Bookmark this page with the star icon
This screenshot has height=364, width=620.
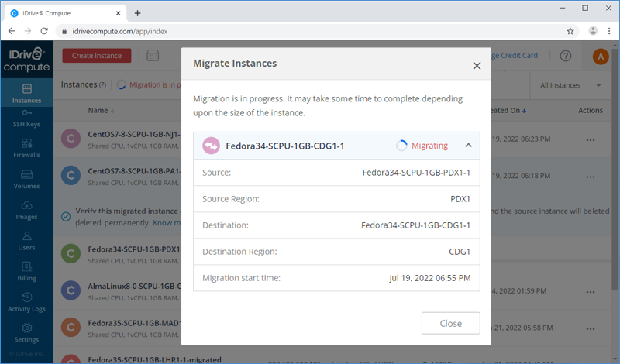(x=570, y=31)
